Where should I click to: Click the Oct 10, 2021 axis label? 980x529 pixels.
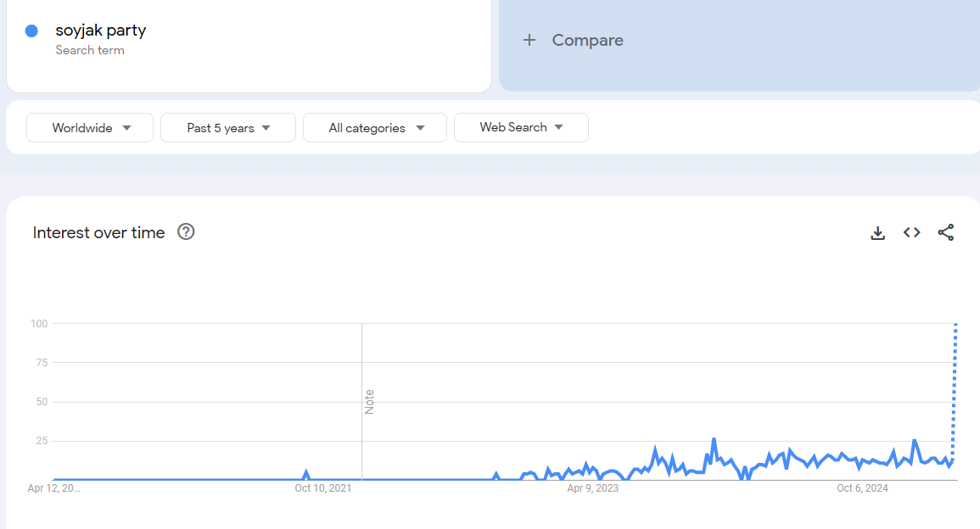(x=322, y=488)
